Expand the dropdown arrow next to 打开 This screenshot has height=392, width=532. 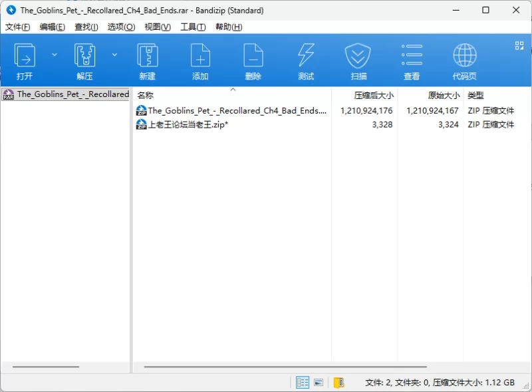click(x=55, y=54)
